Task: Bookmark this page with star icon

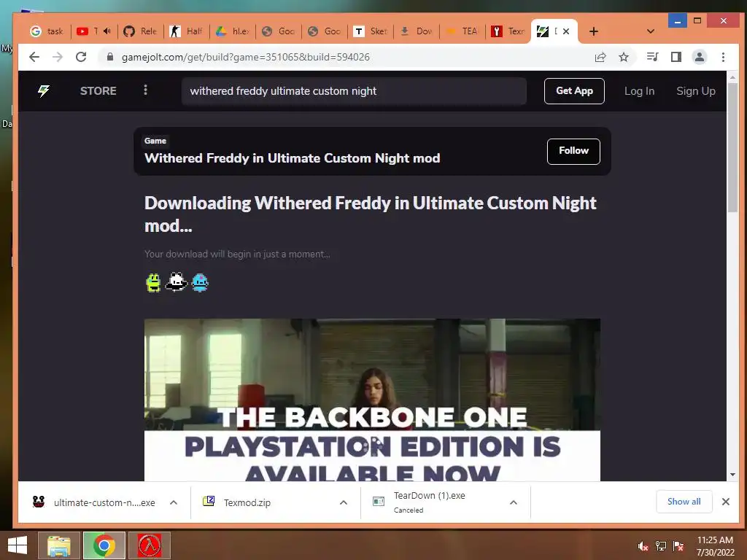Action: 624,57
